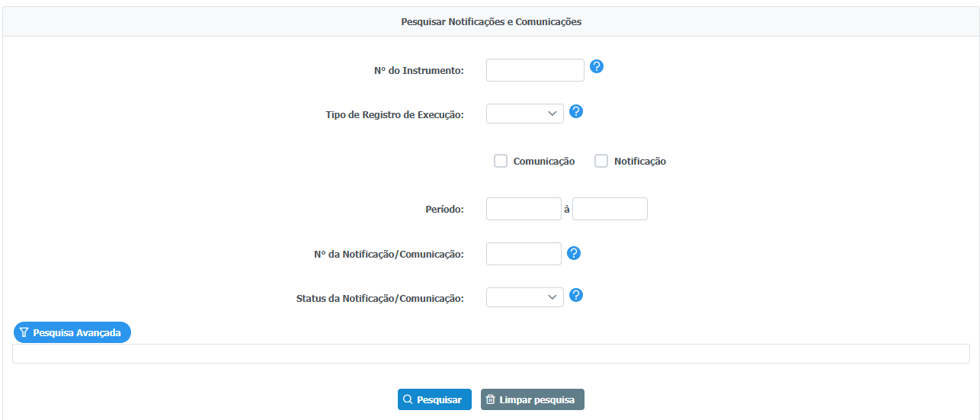This screenshot has width=980, height=420.
Task: Click the magnifier icon on Pesquisar button
Action: click(x=408, y=399)
